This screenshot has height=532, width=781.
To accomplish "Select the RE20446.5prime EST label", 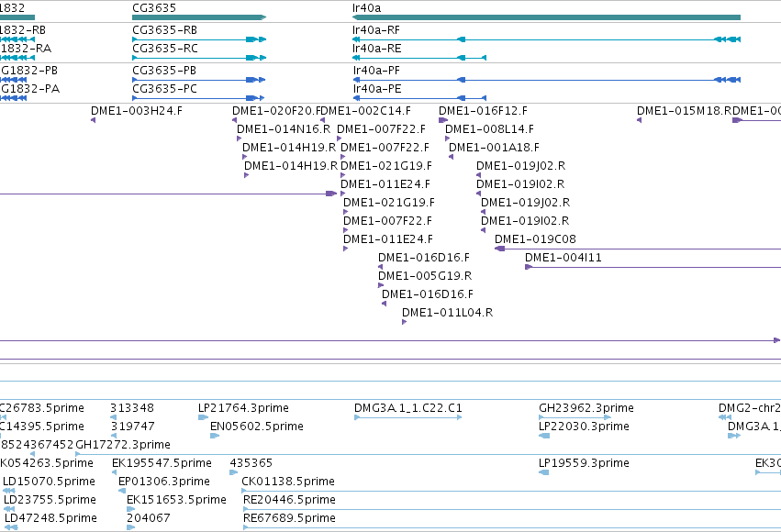I will tap(289, 500).
